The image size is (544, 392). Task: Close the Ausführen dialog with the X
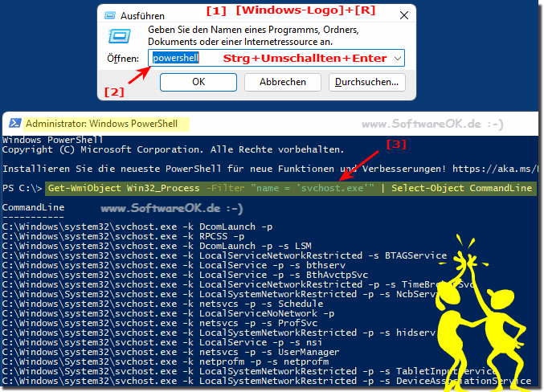click(x=404, y=15)
